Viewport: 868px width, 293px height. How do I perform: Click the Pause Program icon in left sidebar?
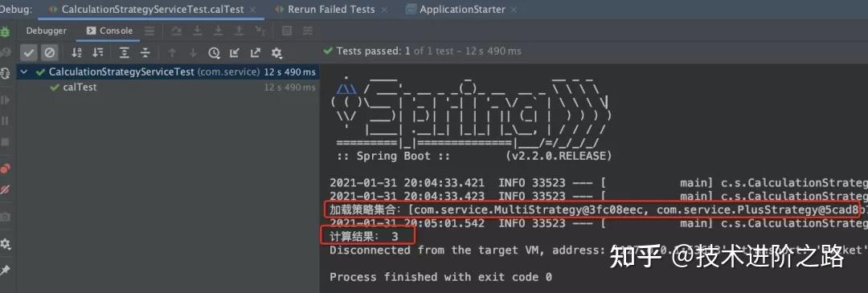[x=6, y=120]
